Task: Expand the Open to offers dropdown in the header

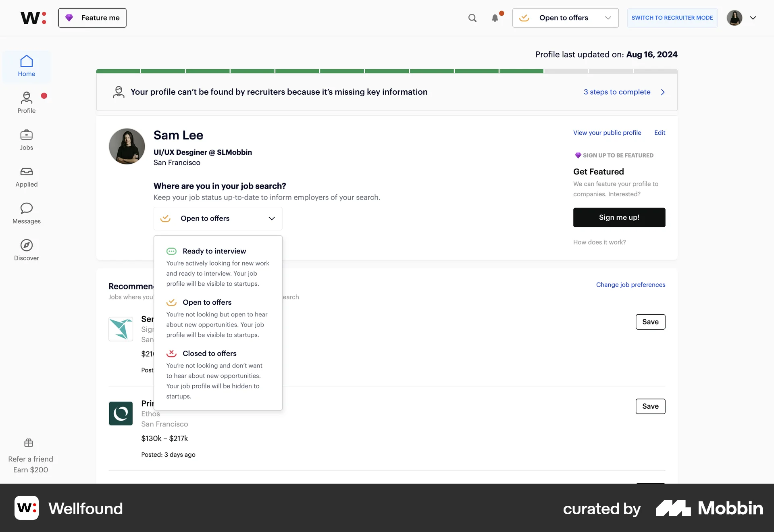Action: (x=565, y=18)
